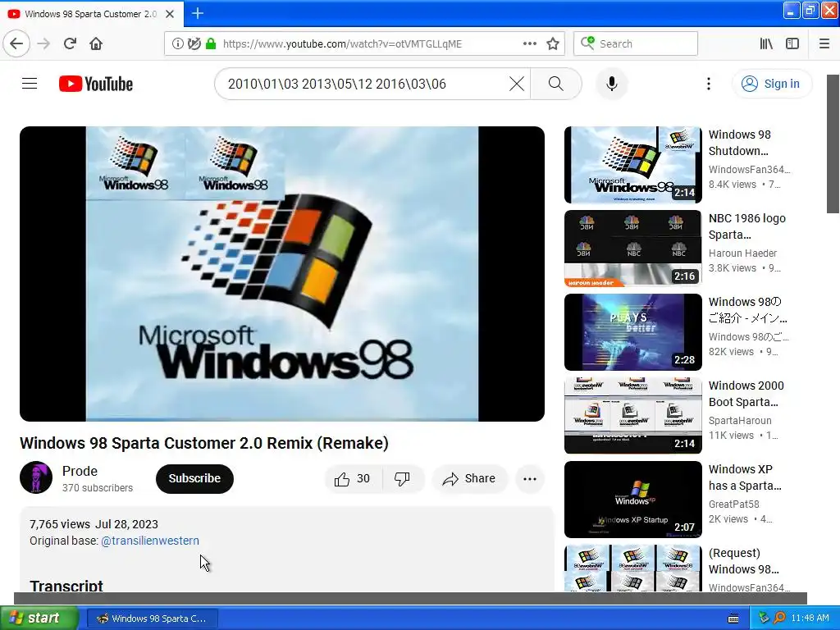Click the YouTube search magnifier button
The width and height of the screenshot is (840, 630).
(556, 84)
